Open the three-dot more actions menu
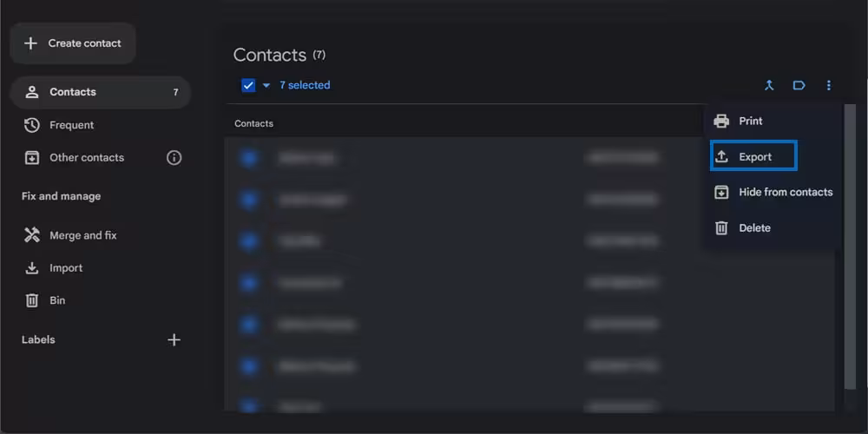868x434 pixels. (x=829, y=85)
